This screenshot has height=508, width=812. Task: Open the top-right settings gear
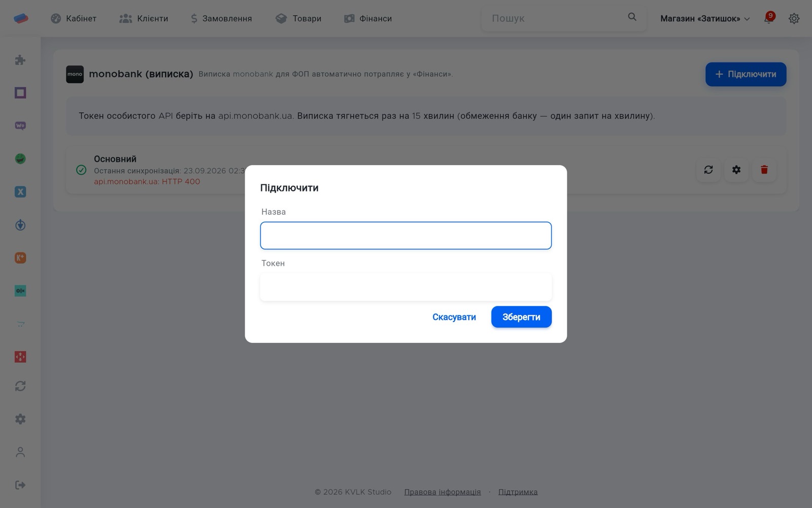pyautogui.click(x=794, y=18)
